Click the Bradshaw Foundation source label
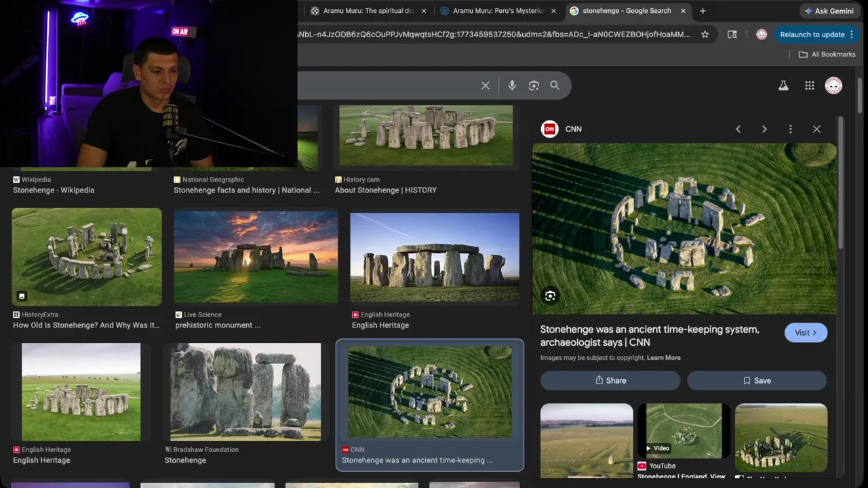 pos(206,449)
